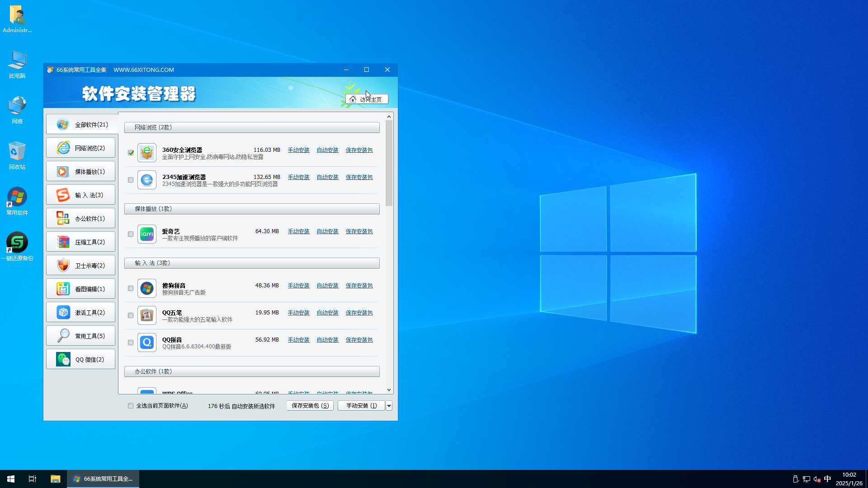This screenshot has width=868, height=488.
Task: Click the 网络浏览 (2款) section header
Action: coord(252,127)
